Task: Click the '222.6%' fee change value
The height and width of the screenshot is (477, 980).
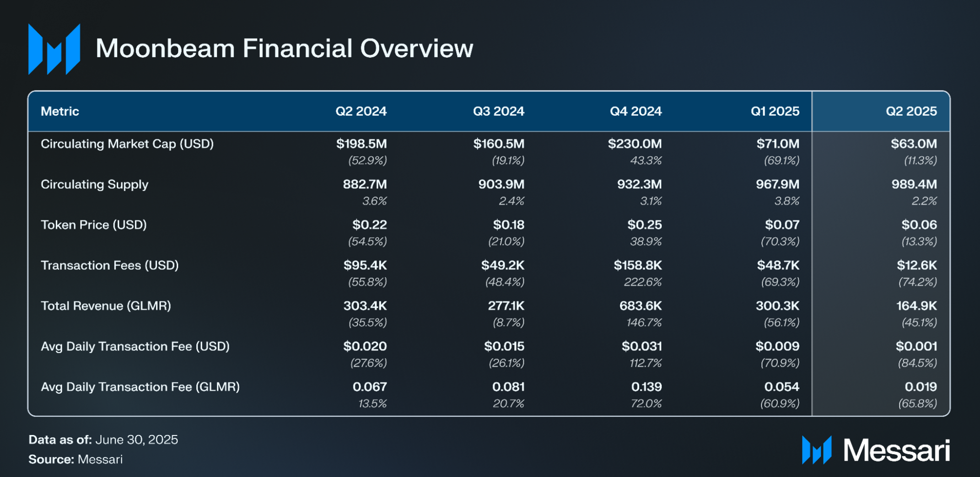Action: [x=643, y=282]
